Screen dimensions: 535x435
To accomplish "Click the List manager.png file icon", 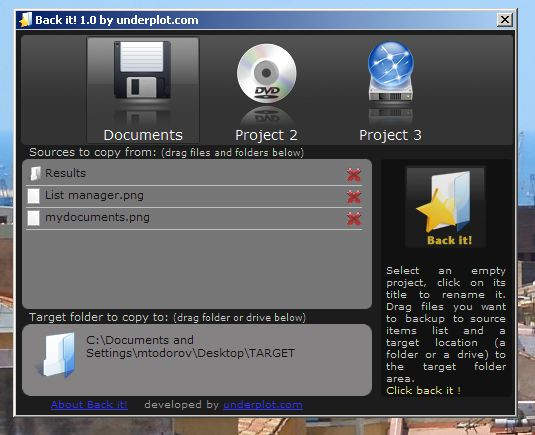I will click(33, 196).
